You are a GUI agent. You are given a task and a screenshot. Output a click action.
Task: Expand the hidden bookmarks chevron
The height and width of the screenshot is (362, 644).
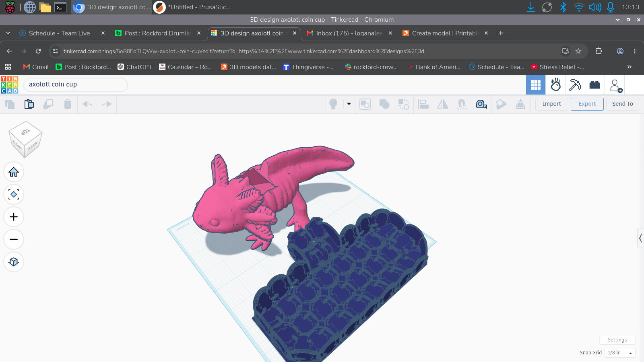point(630,67)
